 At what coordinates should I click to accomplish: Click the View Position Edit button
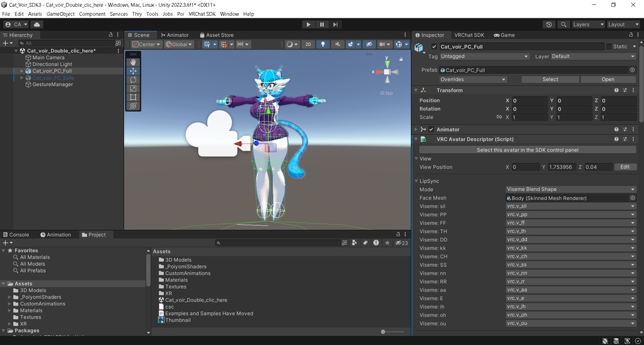point(625,167)
